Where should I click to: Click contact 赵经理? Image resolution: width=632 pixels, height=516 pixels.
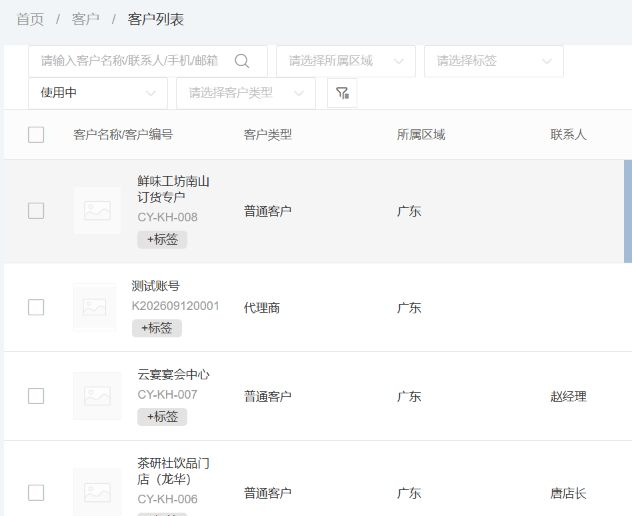tap(568, 397)
